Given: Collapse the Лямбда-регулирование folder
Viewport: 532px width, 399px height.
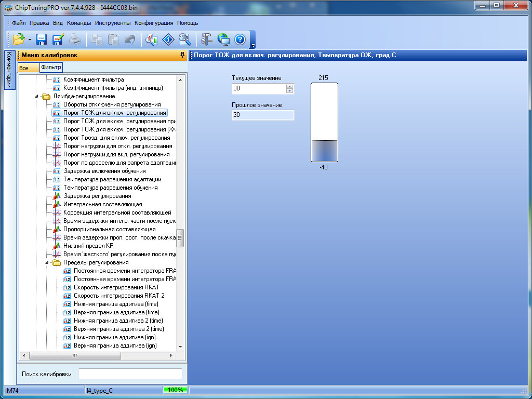Looking at the screenshot, I should [37, 96].
